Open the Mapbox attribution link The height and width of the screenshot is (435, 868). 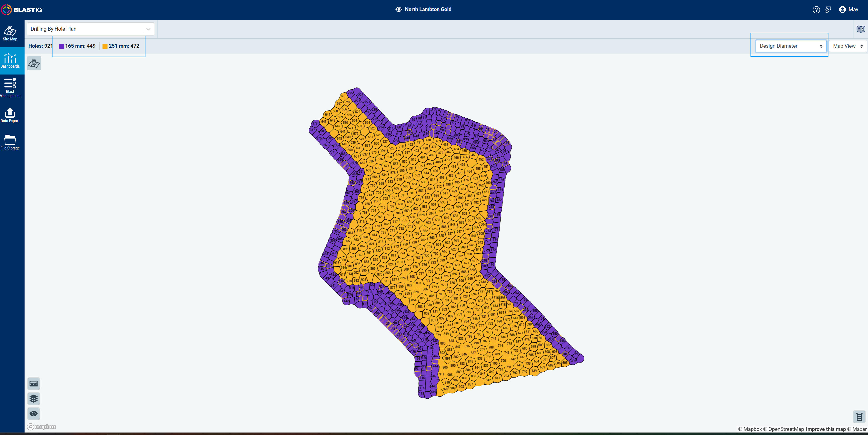pos(750,429)
